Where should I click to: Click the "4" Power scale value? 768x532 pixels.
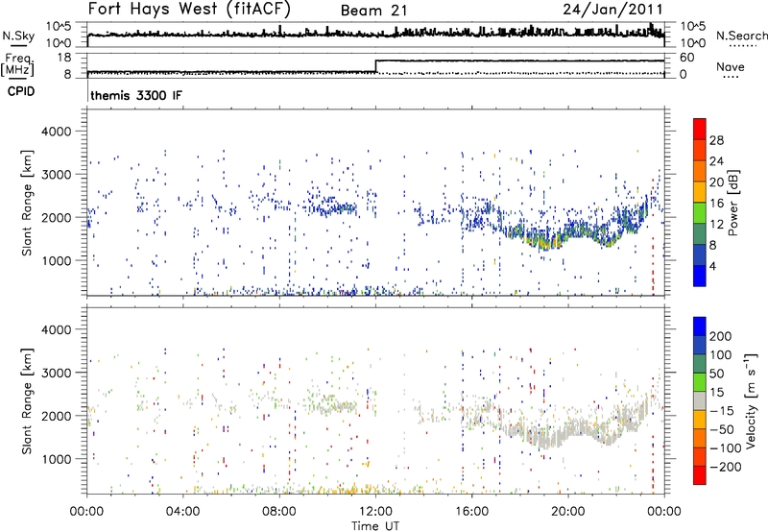tap(712, 266)
